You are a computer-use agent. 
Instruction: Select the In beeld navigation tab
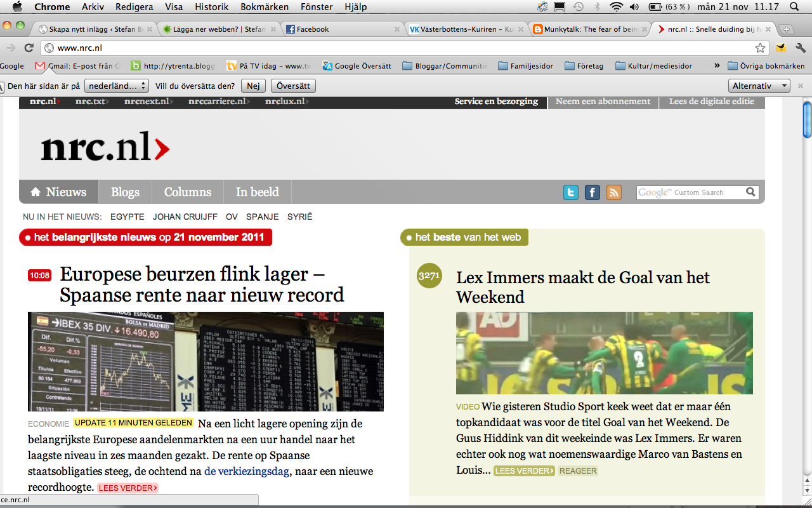[258, 192]
